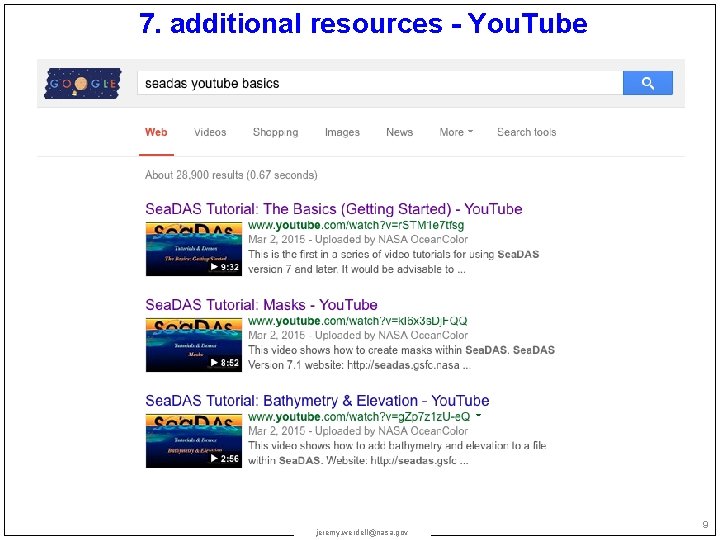Click 'About 28,900 results (0.67 seconds)' text
The height and width of the screenshot is (540, 720).
(x=231, y=175)
